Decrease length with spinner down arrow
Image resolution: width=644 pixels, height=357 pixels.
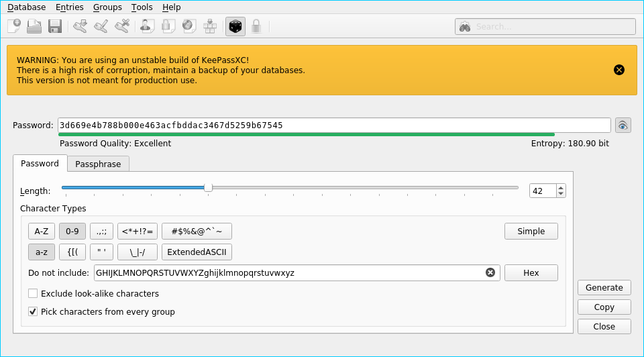[561, 193]
